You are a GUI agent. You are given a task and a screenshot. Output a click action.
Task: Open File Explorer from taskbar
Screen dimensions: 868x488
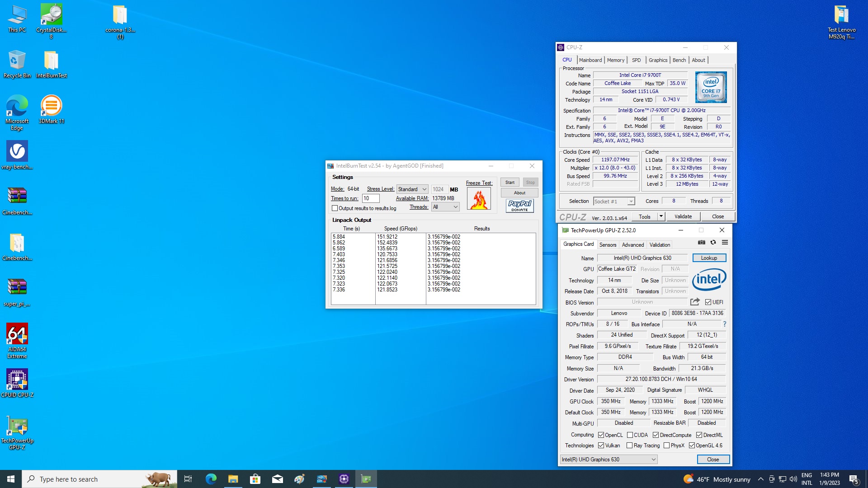tap(233, 479)
